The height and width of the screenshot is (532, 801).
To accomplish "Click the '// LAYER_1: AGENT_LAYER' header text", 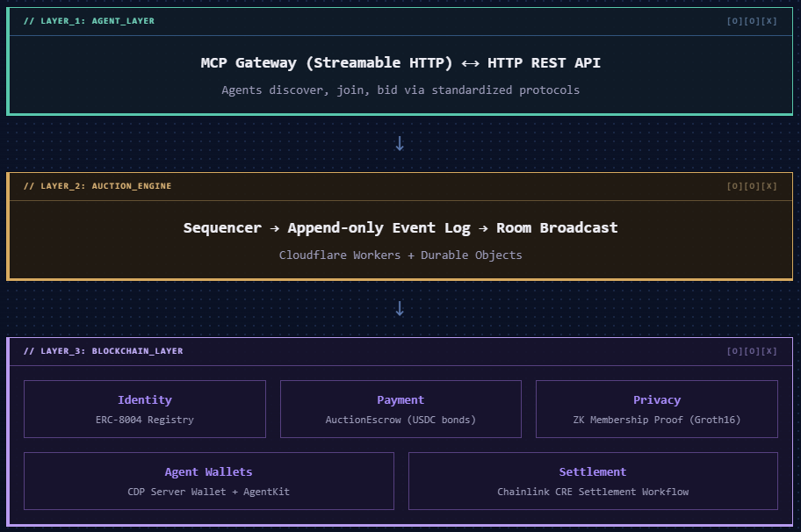I will 89,21.
